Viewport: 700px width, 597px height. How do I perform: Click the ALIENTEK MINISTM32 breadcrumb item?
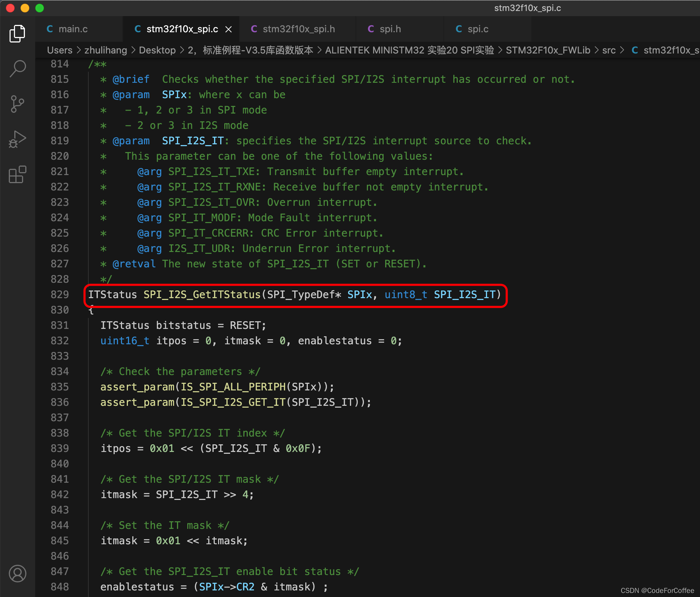coord(409,50)
